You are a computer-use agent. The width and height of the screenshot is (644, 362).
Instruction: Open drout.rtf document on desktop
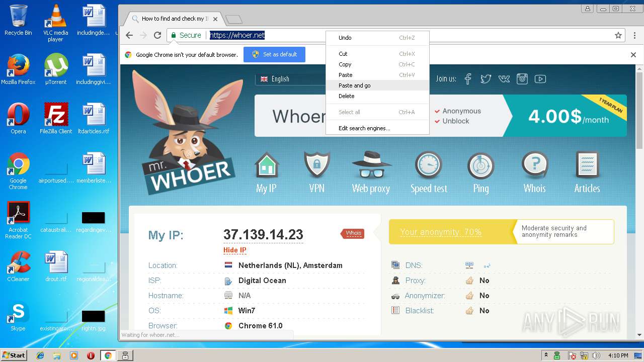click(55, 266)
